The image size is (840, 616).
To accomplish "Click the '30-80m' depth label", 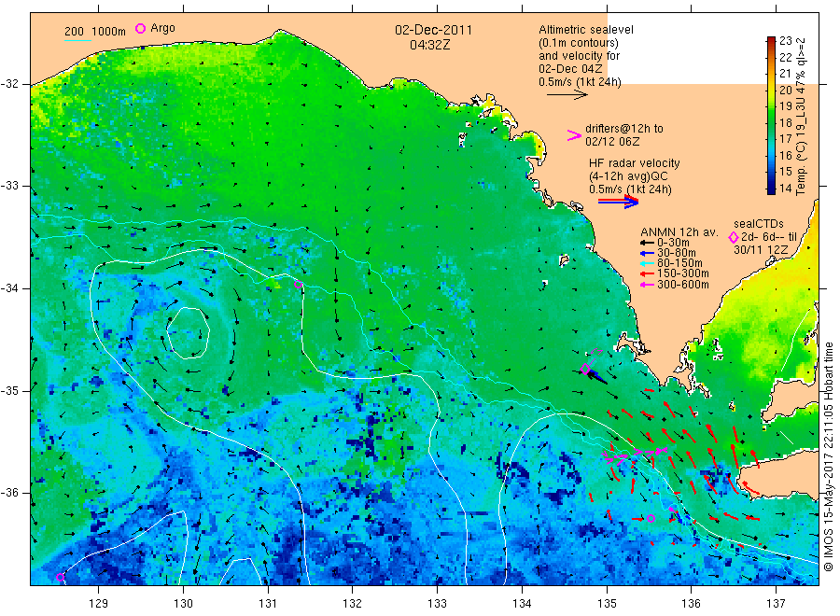I will click(677, 253).
